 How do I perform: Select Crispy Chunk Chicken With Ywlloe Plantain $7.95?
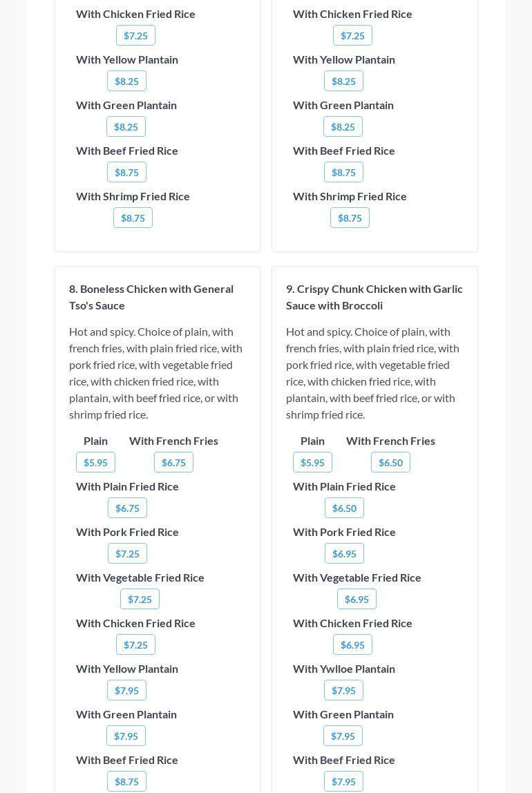[x=343, y=690]
